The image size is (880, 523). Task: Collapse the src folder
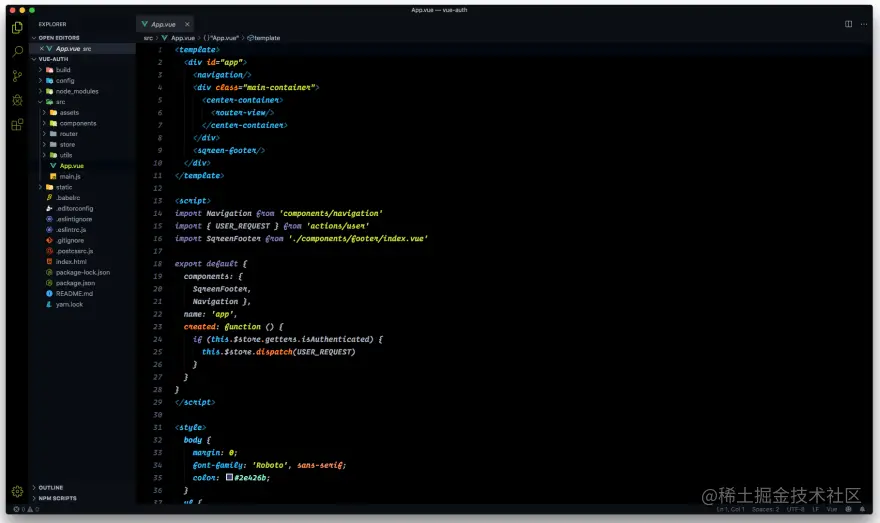coord(60,102)
